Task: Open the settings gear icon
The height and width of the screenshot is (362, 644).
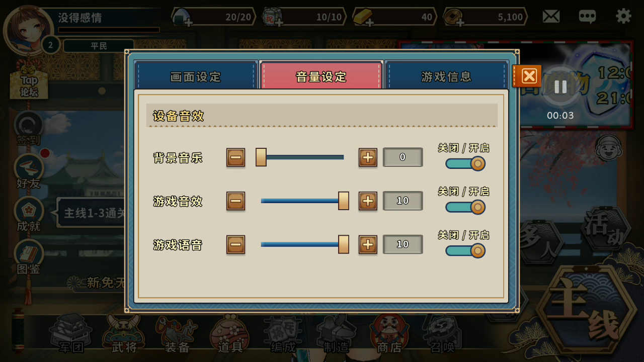Action: (623, 16)
